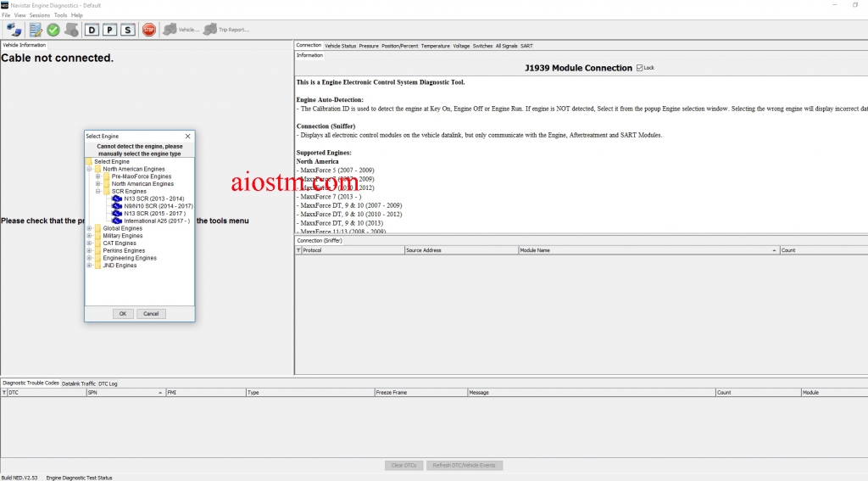
Task: Select the N13 SCR (2015 - 2017) engine icon
Action: click(x=117, y=213)
